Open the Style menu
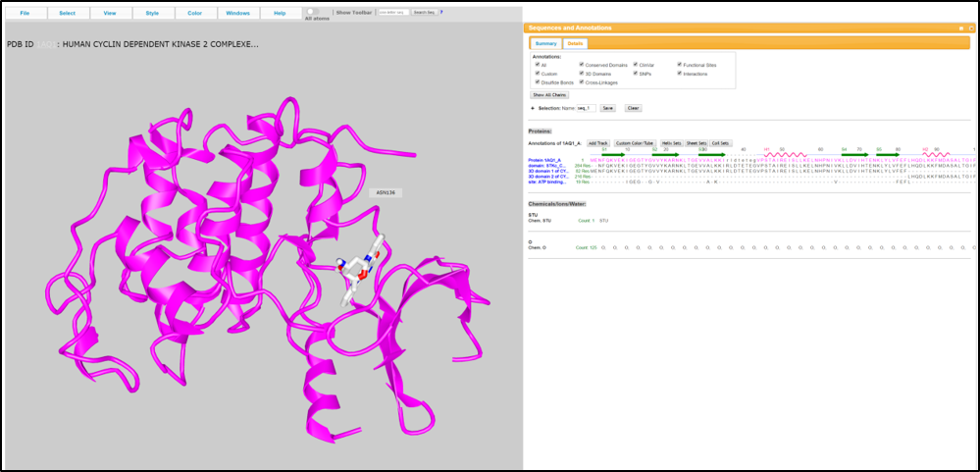The width and height of the screenshot is (980, 472). point(152,14)
